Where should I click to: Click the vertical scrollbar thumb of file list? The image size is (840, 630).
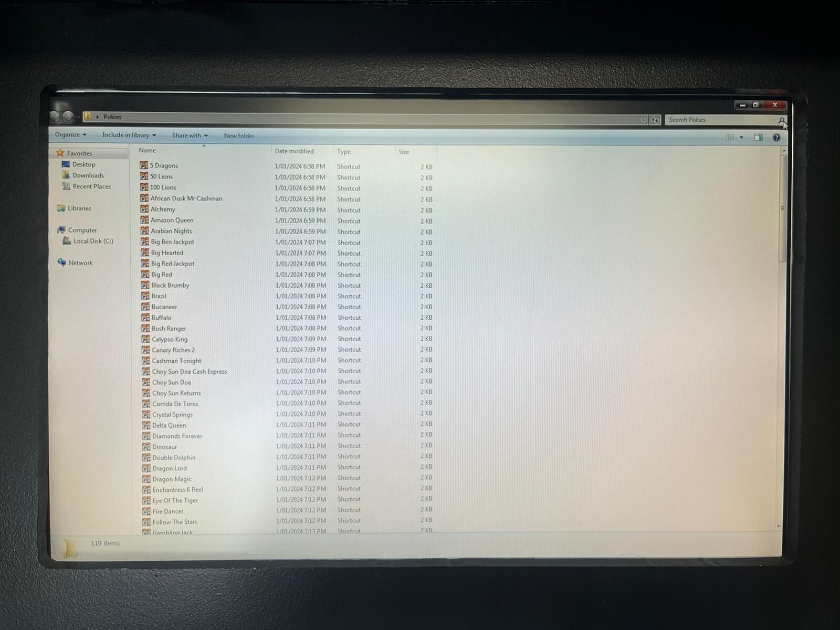783,208
